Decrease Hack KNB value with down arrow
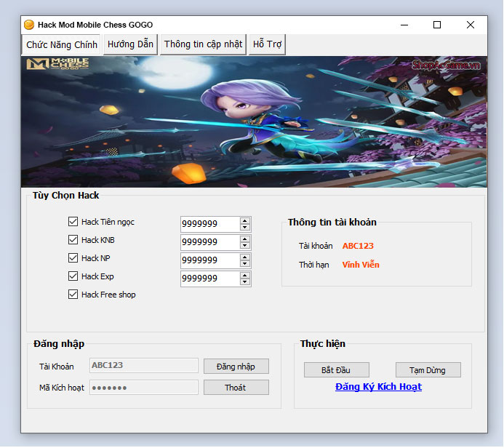504x448 pixels. point(245,246)
